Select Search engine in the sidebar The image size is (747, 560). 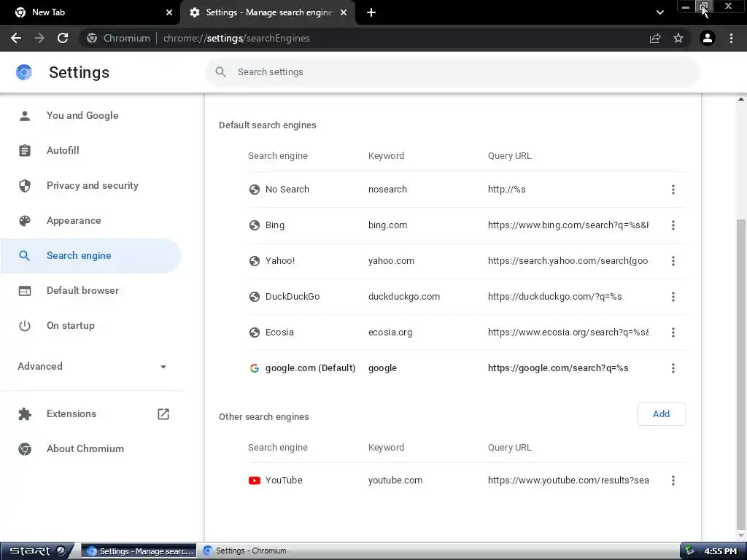point(90,256)
